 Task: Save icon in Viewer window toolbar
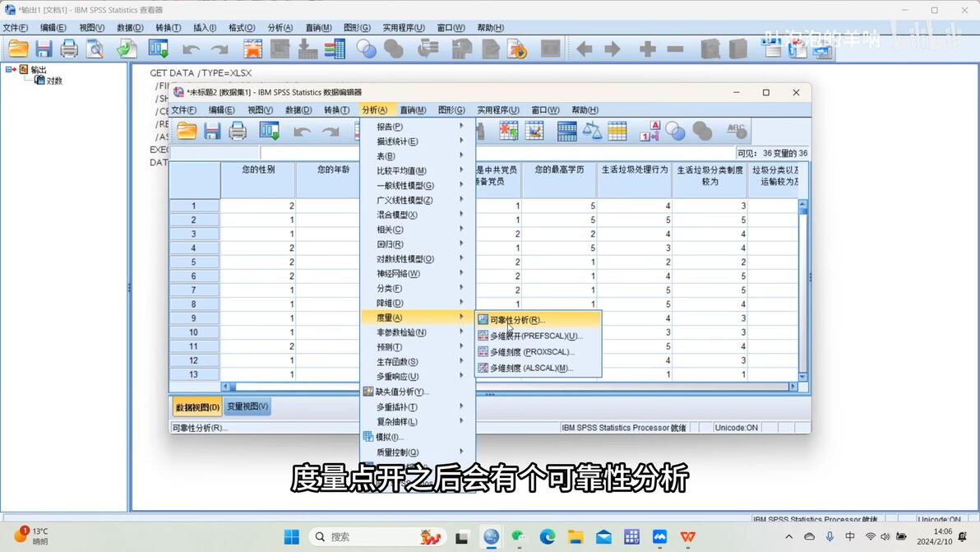click(x=44, y=49)
